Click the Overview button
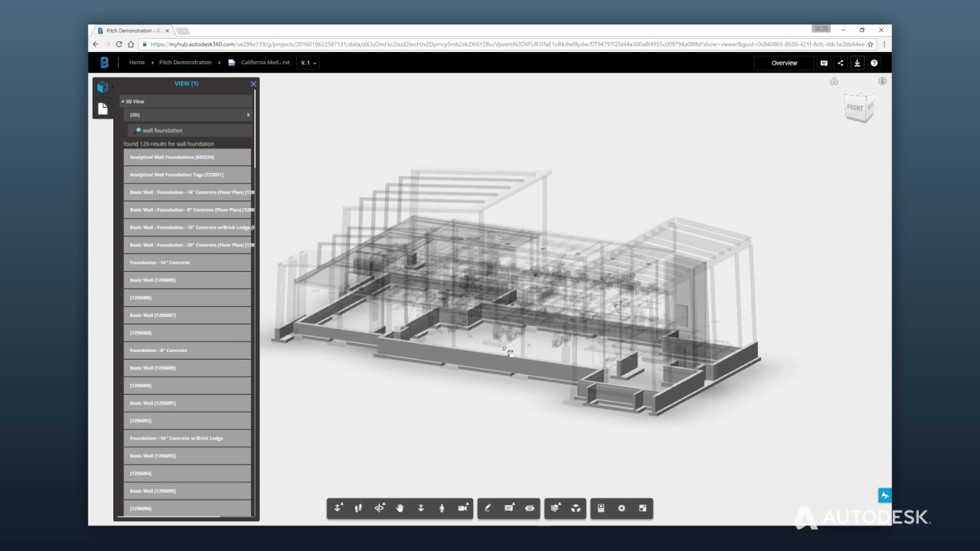The image size is (980, 551). [x=784, y=63]
